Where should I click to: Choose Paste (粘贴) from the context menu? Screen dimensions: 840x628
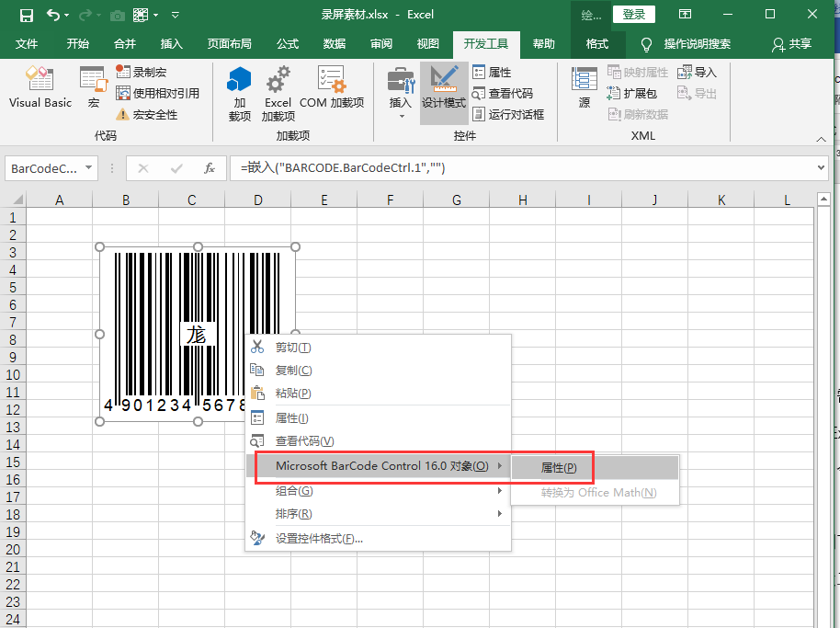click(x=378, y=394)
